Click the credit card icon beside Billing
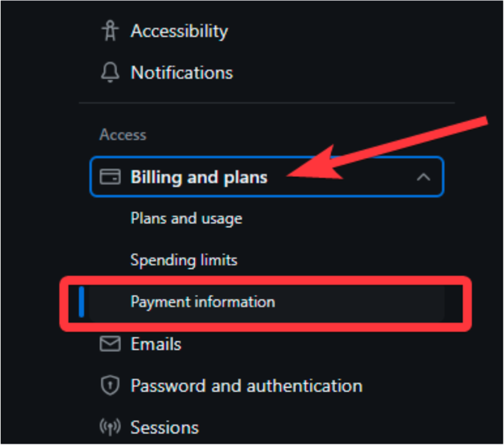 pos(110,177)
